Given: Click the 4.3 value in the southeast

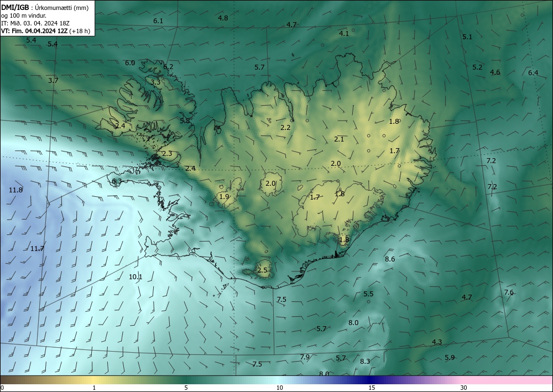Looking at the screenshot, I should [437, 342].
